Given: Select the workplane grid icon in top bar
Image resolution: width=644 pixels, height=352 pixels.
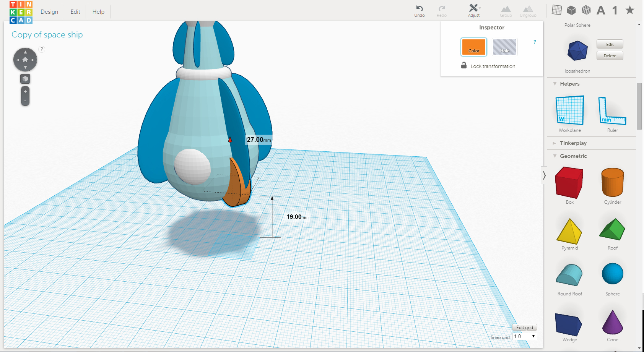Looking at the screenshot, I should pos(557,10).
